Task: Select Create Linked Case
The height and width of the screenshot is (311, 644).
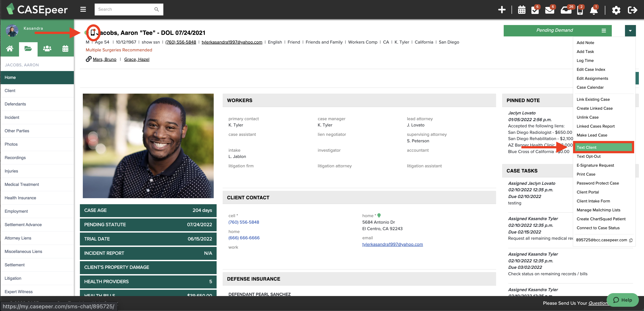Action: point(595,108)
